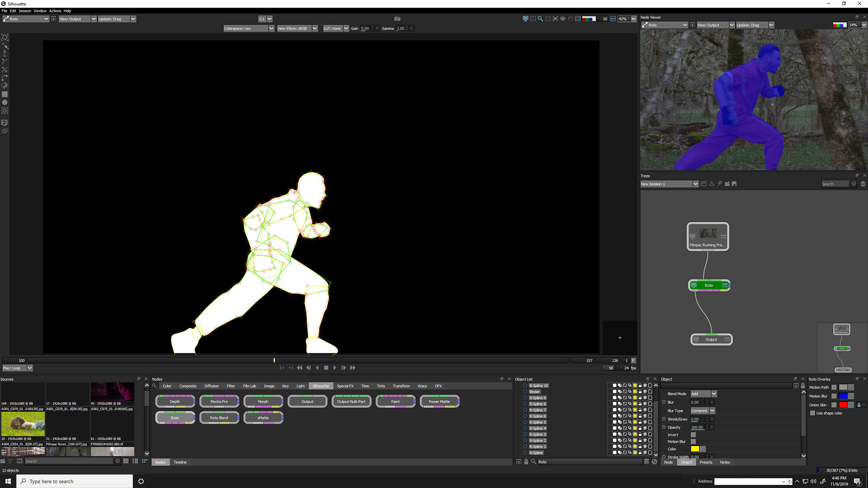Click the viewer snapshot camera icon

[397, 19]
